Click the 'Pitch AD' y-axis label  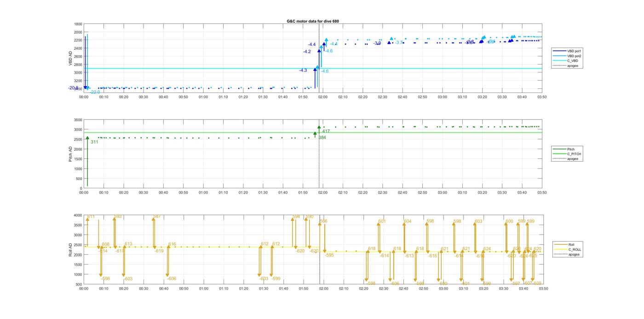click(x=70, y=154)
